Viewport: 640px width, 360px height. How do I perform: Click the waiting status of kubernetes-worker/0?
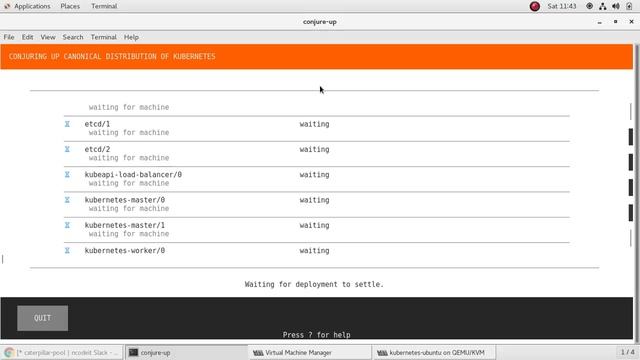pos(314,251)
